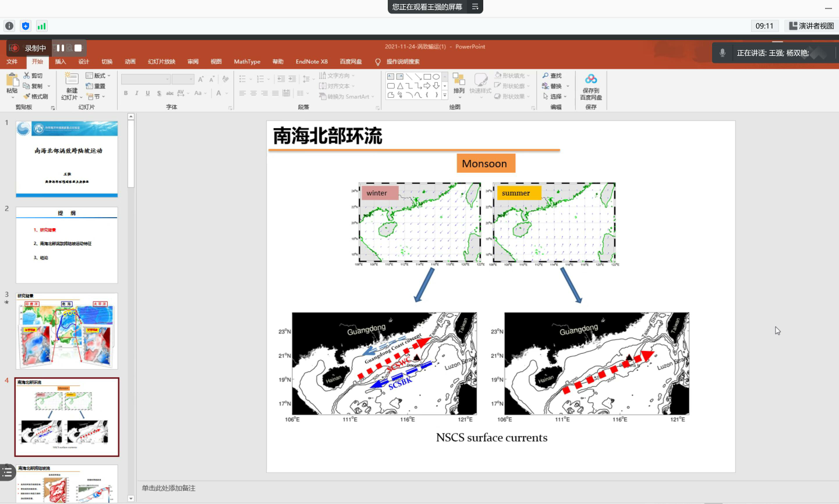
Task: Toggle Italic formatting
Action: click(x=137, y=93)
